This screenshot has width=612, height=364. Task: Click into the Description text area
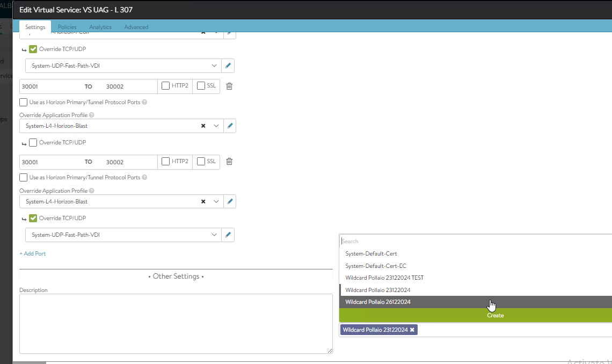pyautogui.click(x=176, y=323)
